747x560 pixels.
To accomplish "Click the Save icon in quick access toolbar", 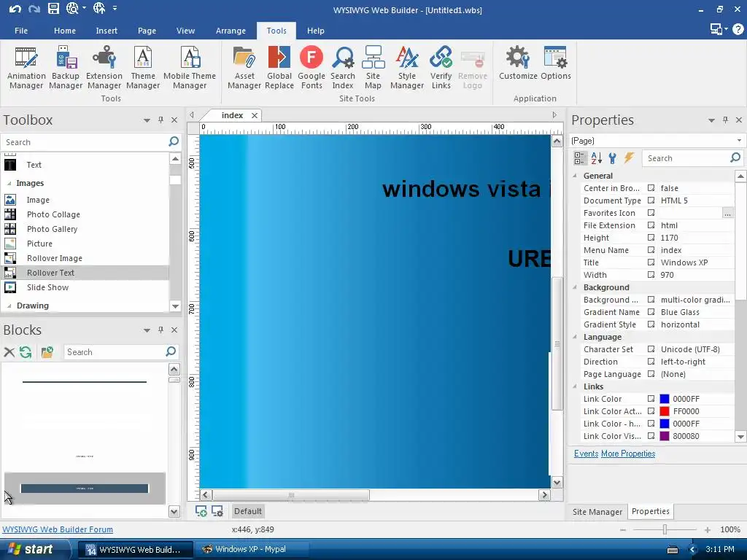I will point(53,9).
